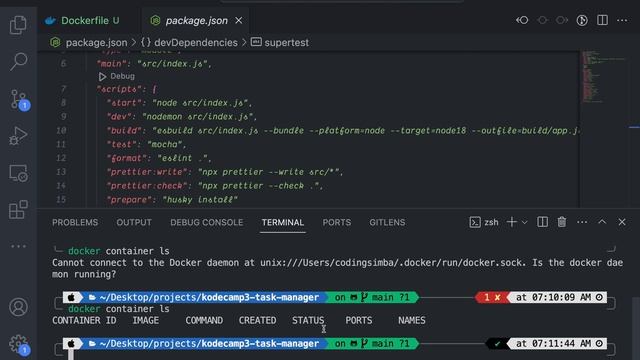
Task: Click "husky install" value text
Action: [x=200, y=200]
